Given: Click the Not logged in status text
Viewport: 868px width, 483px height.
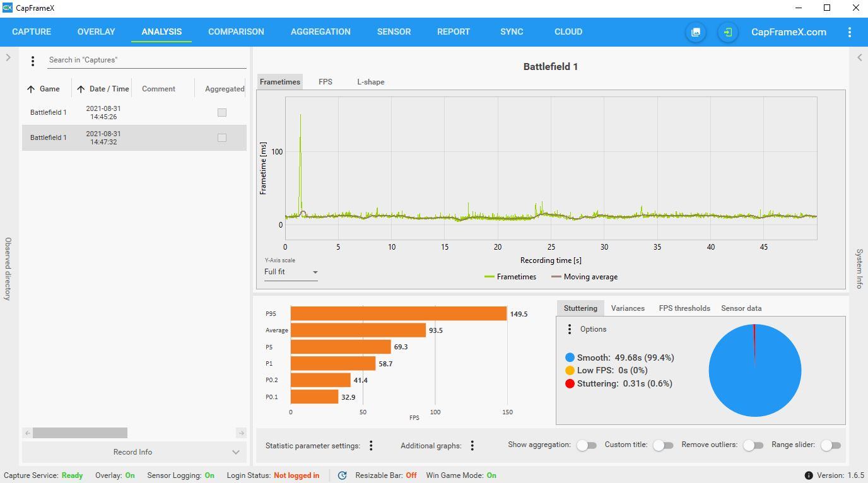Looking at the screenshot, I should tap(296, 475).
